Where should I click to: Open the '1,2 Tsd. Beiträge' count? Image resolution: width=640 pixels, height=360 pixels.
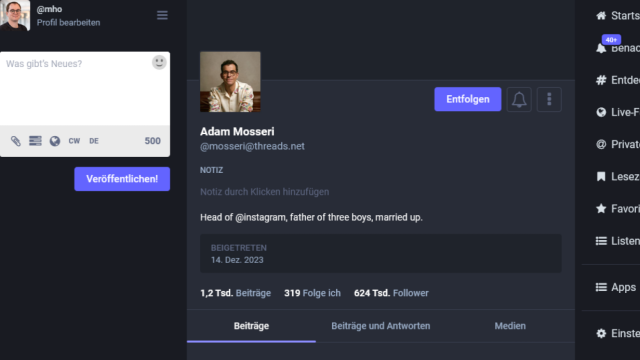[x=236, y=293]
